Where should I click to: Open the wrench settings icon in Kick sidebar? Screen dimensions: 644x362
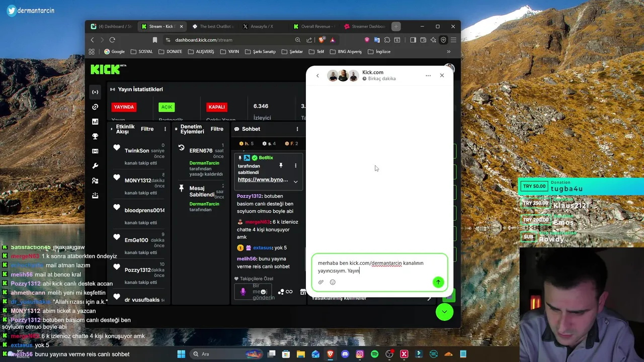coord(95,166)
